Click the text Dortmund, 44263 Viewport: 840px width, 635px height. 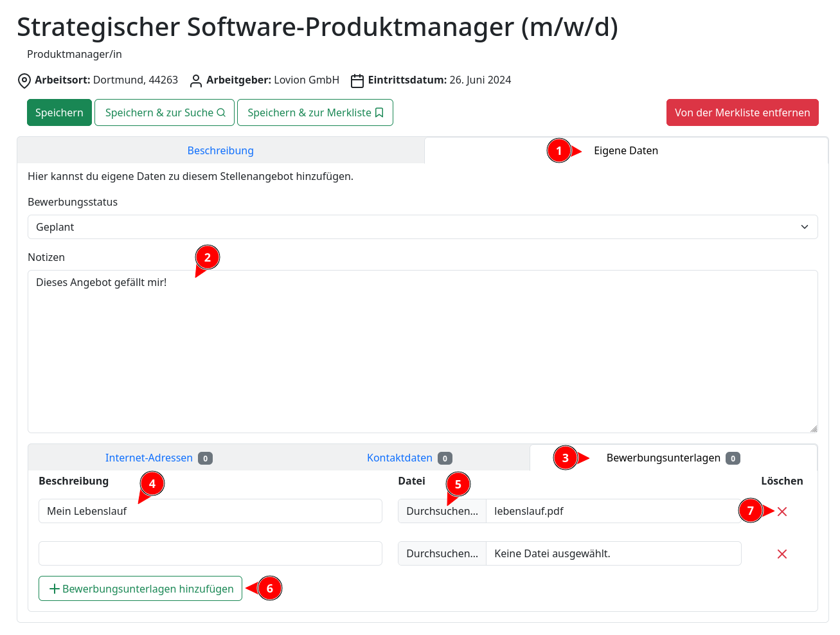pyautogui.click(x=136, y=80)
